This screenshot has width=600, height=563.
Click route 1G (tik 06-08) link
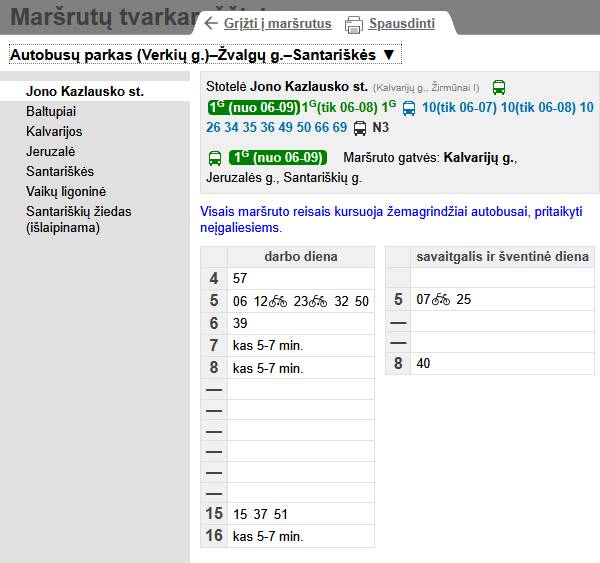tap(340, 107)
